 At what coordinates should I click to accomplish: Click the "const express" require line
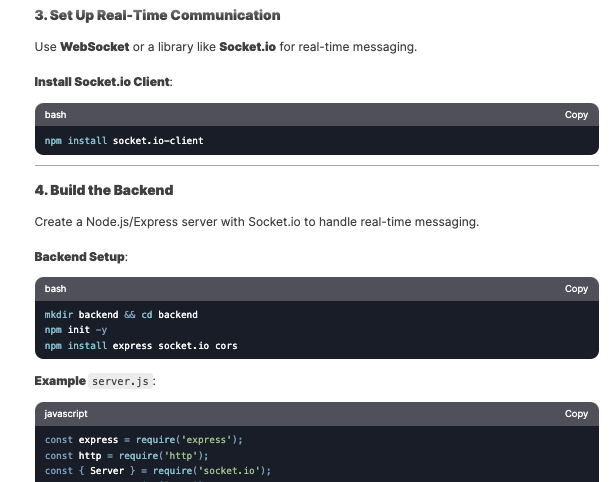click(x=144, y=440)
